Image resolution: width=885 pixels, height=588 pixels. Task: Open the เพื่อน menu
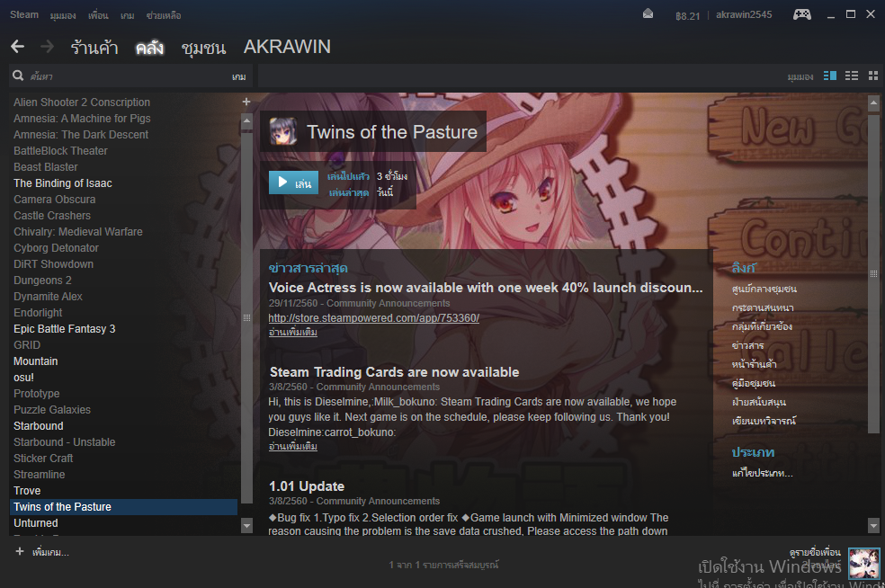click(98, 15)
